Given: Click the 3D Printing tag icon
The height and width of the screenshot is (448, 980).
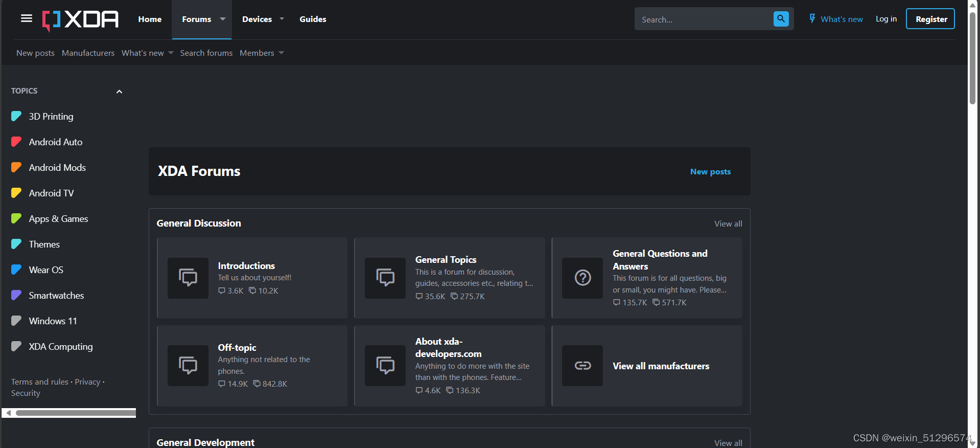Looking at the screenshot, I should (16, 116).
